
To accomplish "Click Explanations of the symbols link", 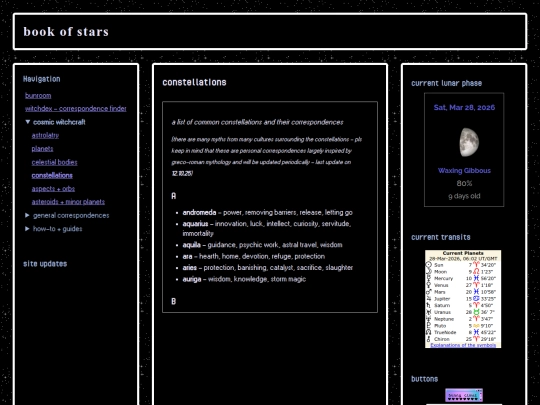I will click(463, 345).
